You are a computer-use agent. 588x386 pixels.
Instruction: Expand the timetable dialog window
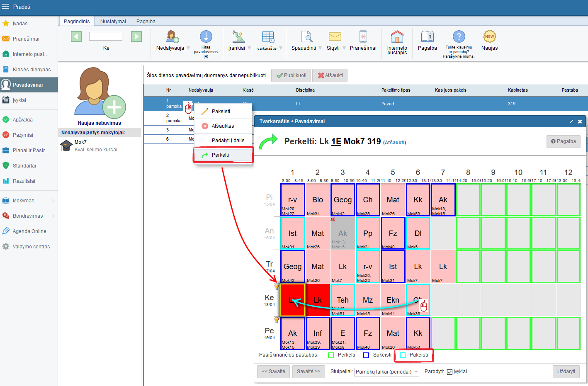(571, 121)
